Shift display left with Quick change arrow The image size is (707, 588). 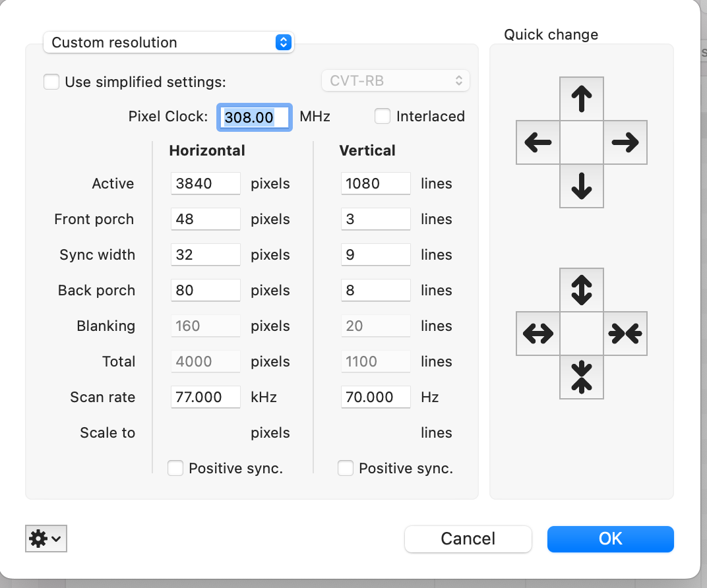pos(538,142)
